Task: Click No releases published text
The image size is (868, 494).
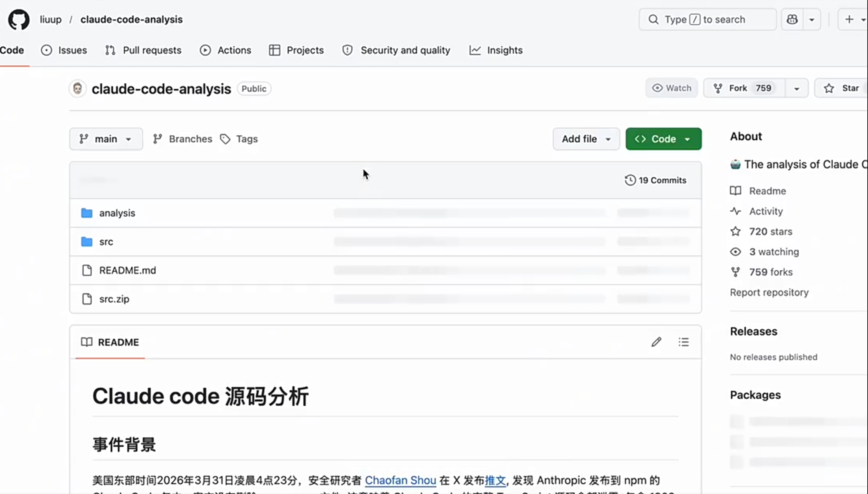Action: (774, 357)
